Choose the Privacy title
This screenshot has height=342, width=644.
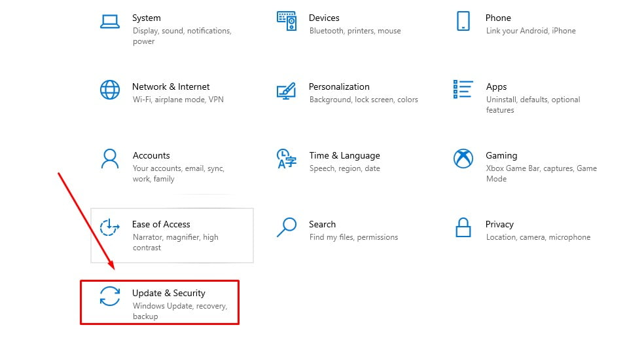[x=499, y=225]
